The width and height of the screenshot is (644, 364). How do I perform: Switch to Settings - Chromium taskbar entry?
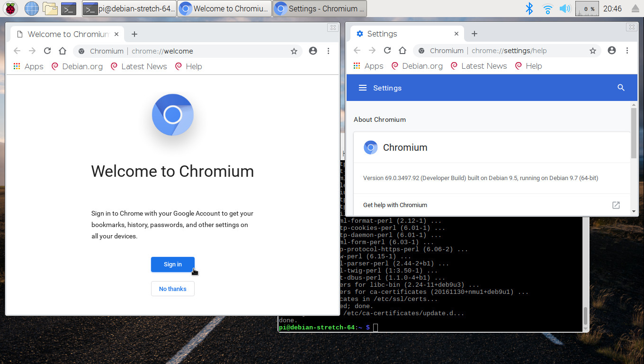pyautogui.click(x=320, y=9)
